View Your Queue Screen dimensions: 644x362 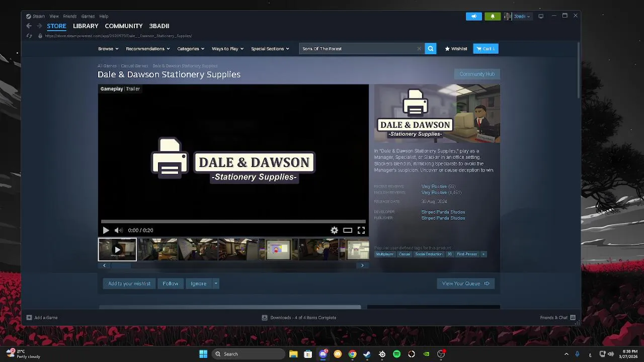click(465, 284)
